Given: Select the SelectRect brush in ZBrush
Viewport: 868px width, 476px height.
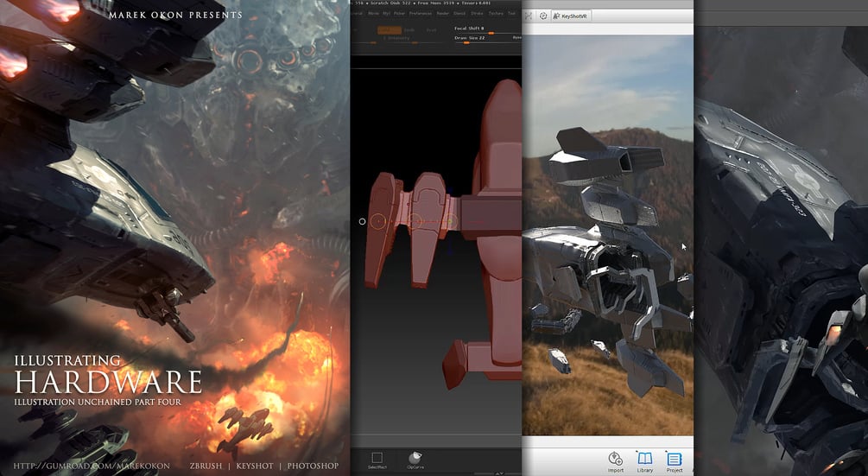Looking at the screenshot, I should [377, 460].
